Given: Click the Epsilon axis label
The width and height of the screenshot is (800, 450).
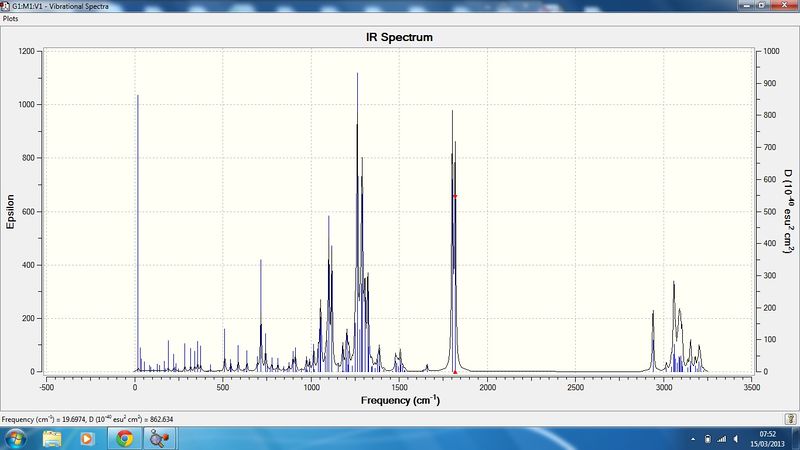Looking at the screenshot, I should pos(10,211).
